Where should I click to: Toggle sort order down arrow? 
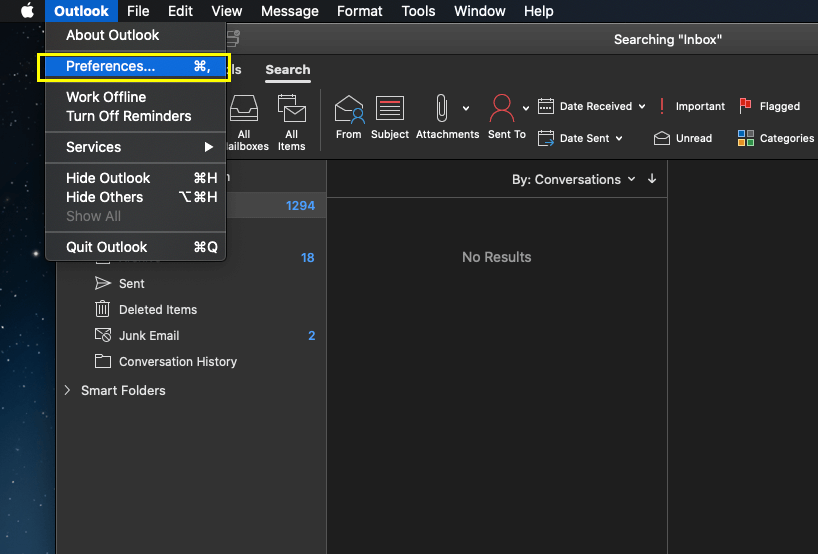(x=652, y=179)
